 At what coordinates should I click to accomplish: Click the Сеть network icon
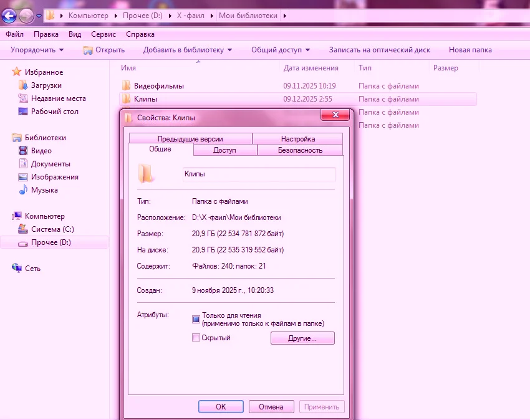[x=17, y=268]
